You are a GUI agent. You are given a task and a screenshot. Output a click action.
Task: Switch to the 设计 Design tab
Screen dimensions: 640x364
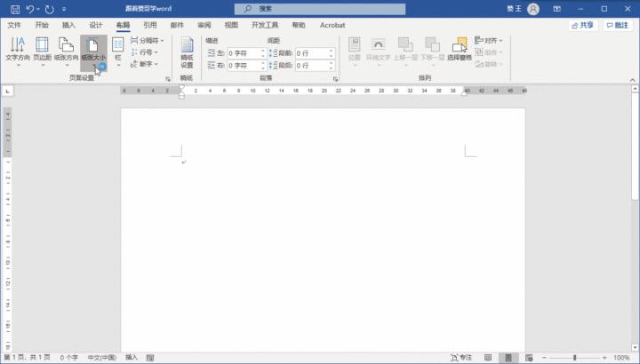pyautogui.click(x=96, y=25)
